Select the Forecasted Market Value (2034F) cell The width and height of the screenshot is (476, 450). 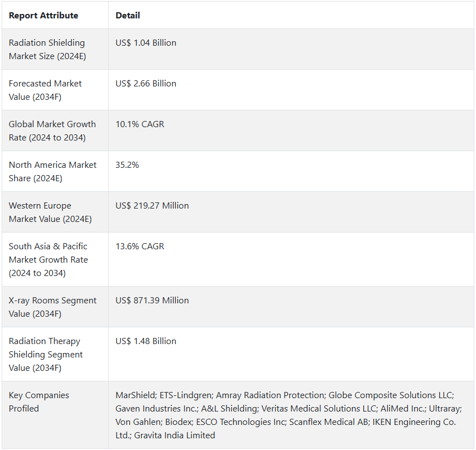45,90
